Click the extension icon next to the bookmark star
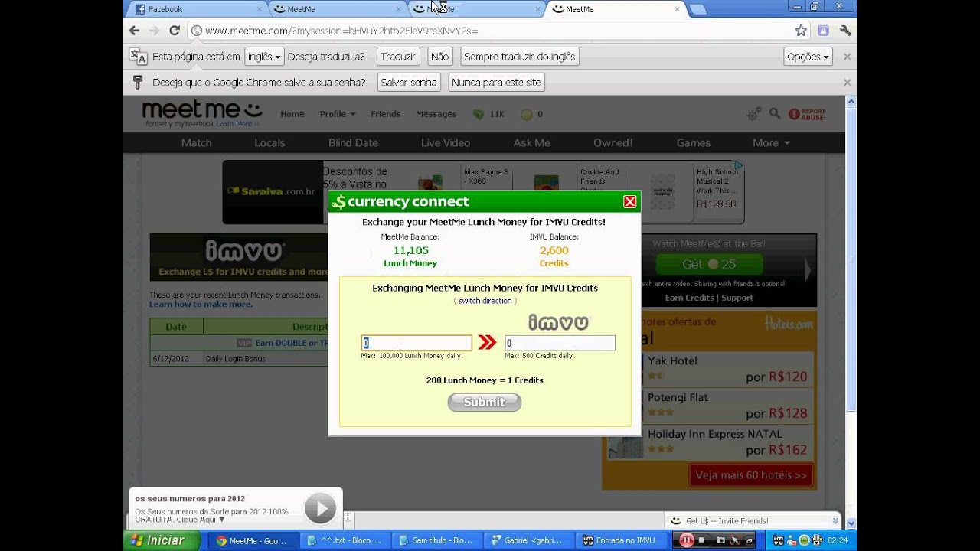The height and width of the screenshot is (551, 980). coord(823,31)
